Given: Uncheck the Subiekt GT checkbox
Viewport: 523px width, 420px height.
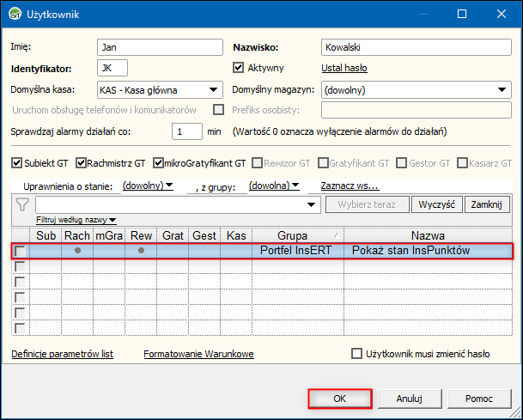Looking at the screenshot, I should [x=17, y=162].
